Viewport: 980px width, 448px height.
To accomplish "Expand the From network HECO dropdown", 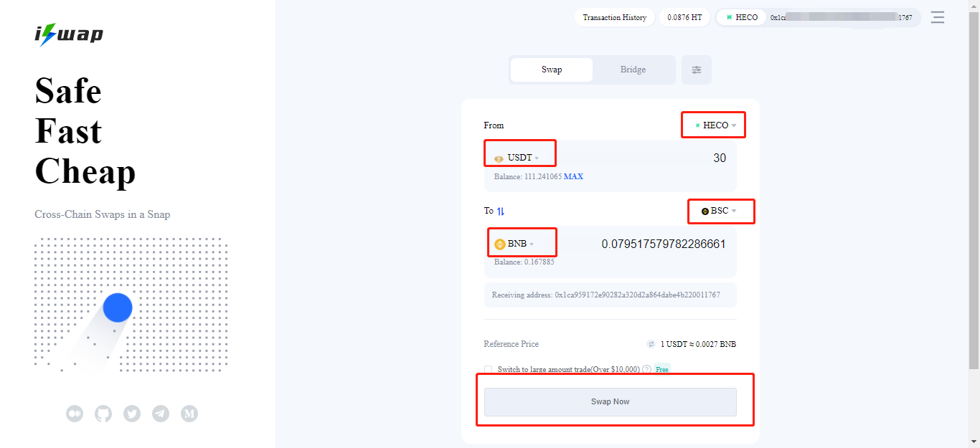I will pos(715,125).
